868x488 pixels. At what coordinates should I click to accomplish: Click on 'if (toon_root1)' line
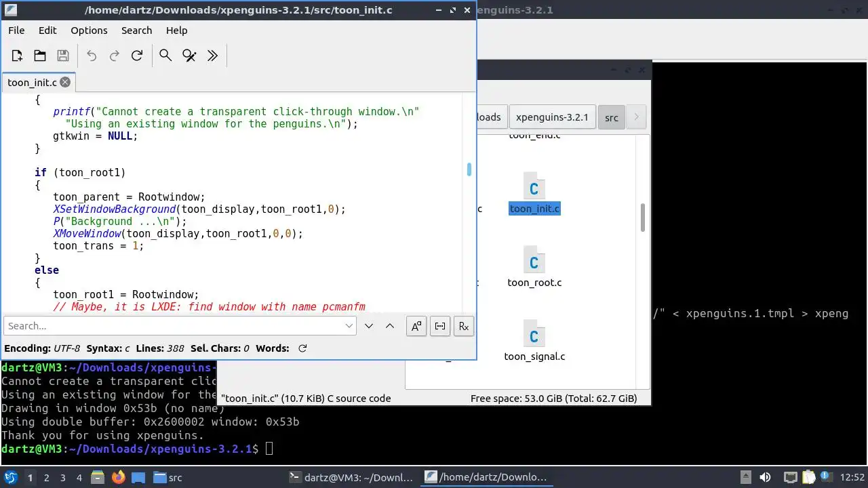80,172
